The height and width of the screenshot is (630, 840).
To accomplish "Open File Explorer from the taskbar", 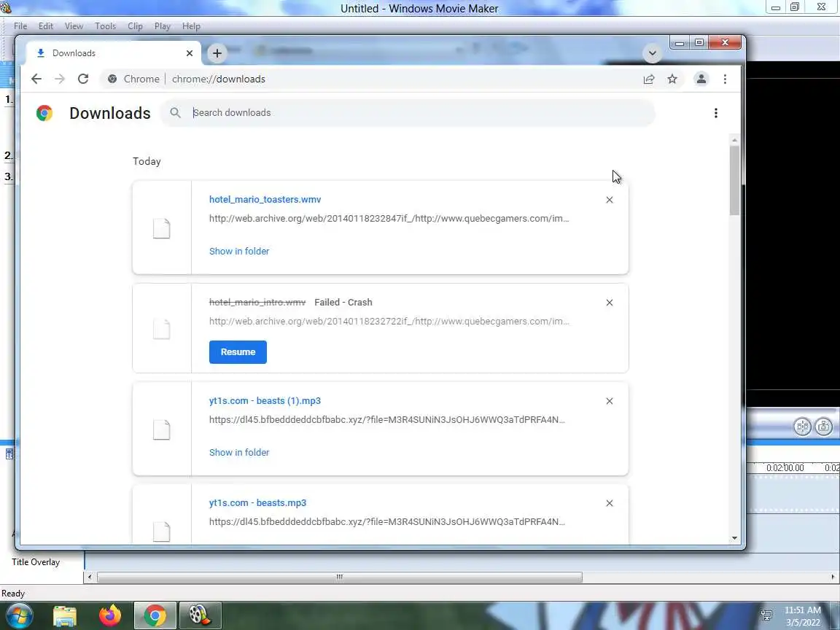I will [65, 616].
